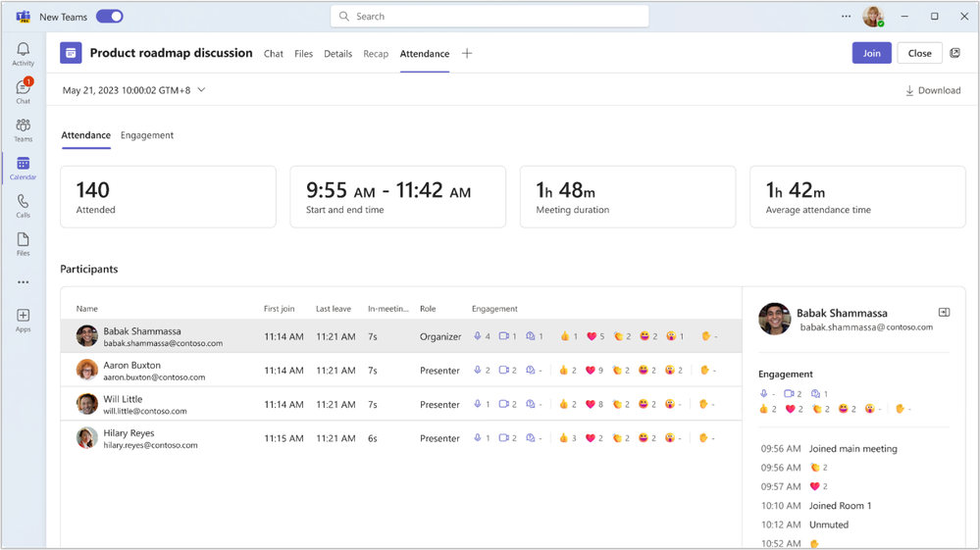Sort by Engagement column header
The image size is (980, 550).
tap(494, 309)
